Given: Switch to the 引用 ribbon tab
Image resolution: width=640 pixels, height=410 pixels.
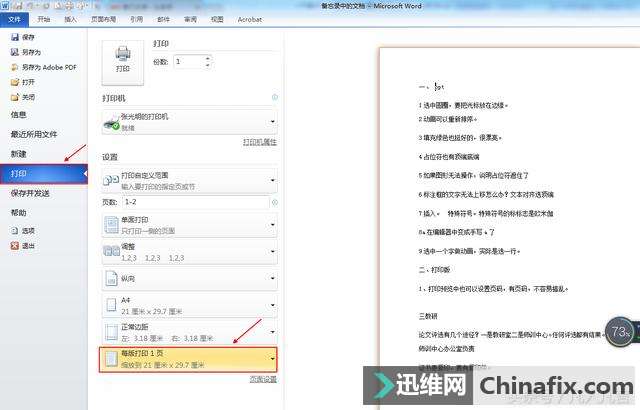Looking at the screenshot, I should coord(136,19).
